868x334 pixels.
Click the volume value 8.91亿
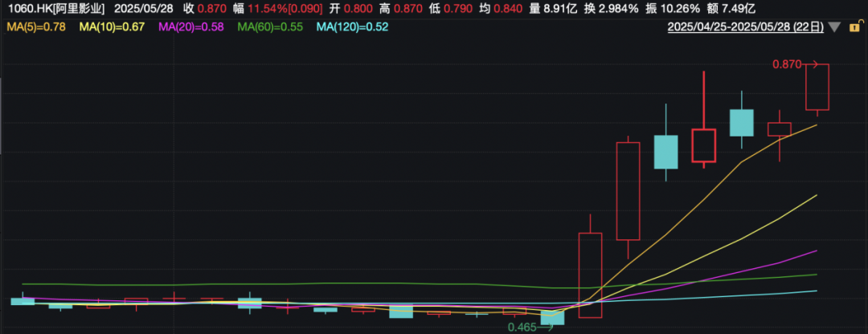pyautogui.click(x=560, y=8)
